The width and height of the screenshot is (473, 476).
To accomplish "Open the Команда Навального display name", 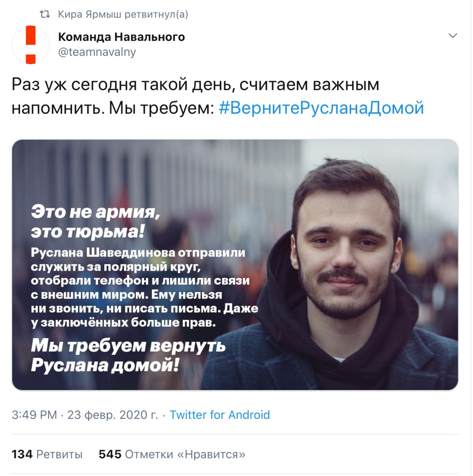I will point(121,37).
